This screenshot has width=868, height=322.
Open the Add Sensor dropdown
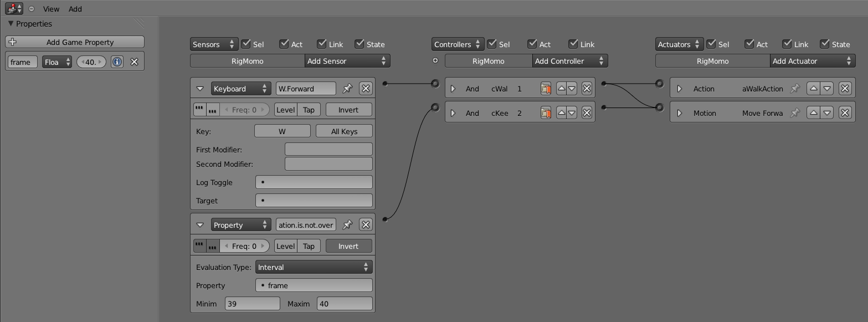pos(347,61)
